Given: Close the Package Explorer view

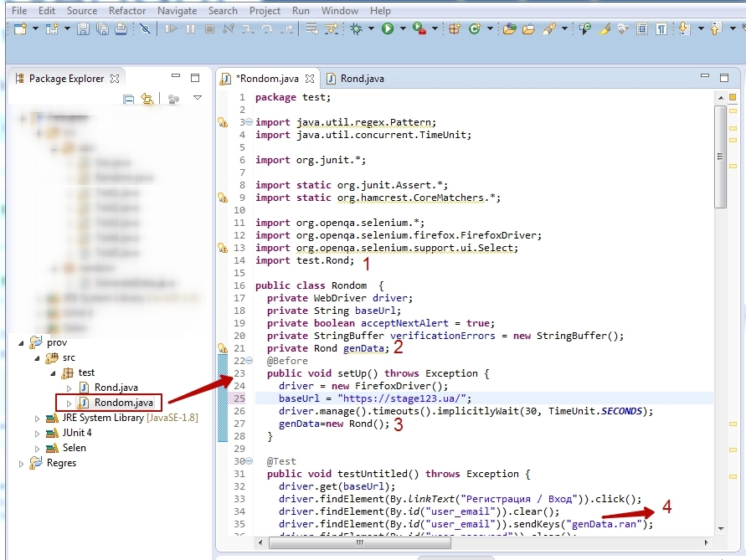Looking at the screenshot, I should point(115,79).
